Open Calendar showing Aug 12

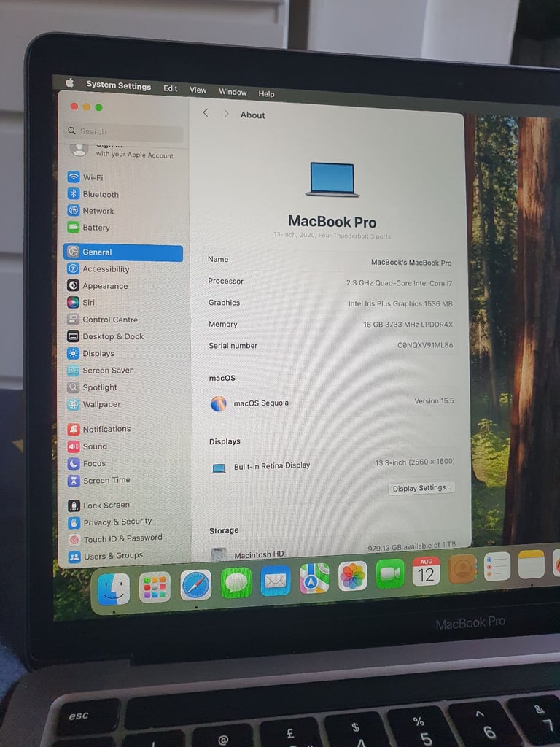[x=426, y=571]
